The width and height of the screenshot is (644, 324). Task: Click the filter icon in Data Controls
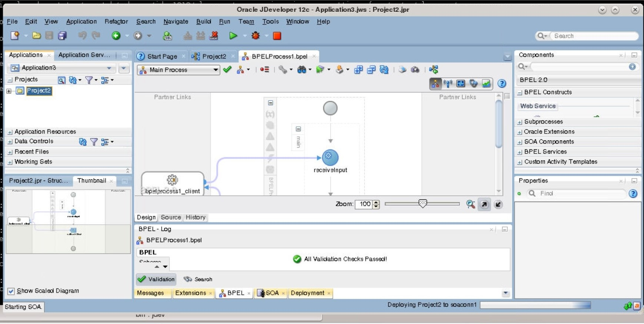[94, 142]
